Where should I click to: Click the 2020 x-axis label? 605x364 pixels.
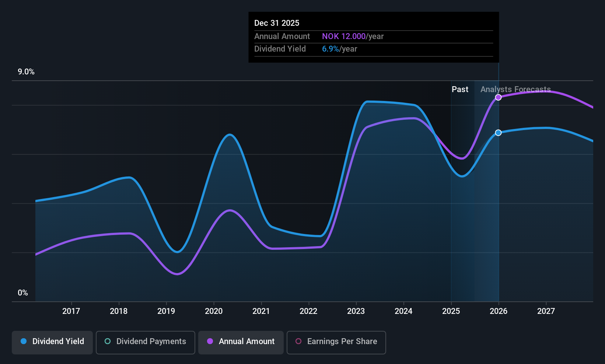[x=214, y=311]
